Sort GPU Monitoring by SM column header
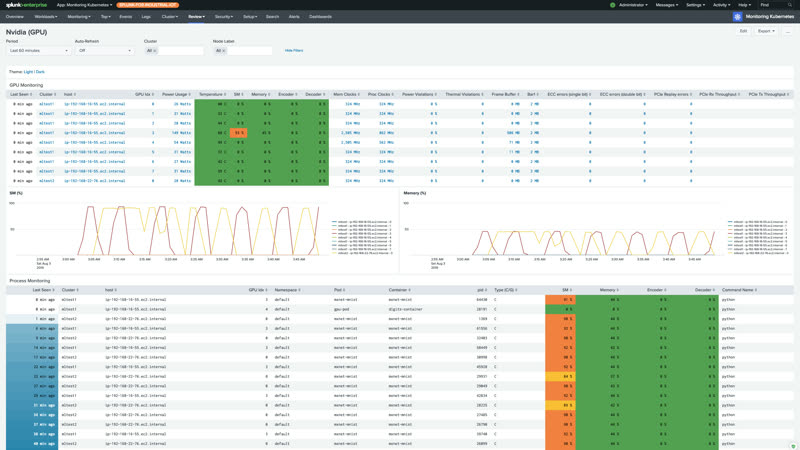This screenshot has width=800, height=450. [x=239, y=94]
